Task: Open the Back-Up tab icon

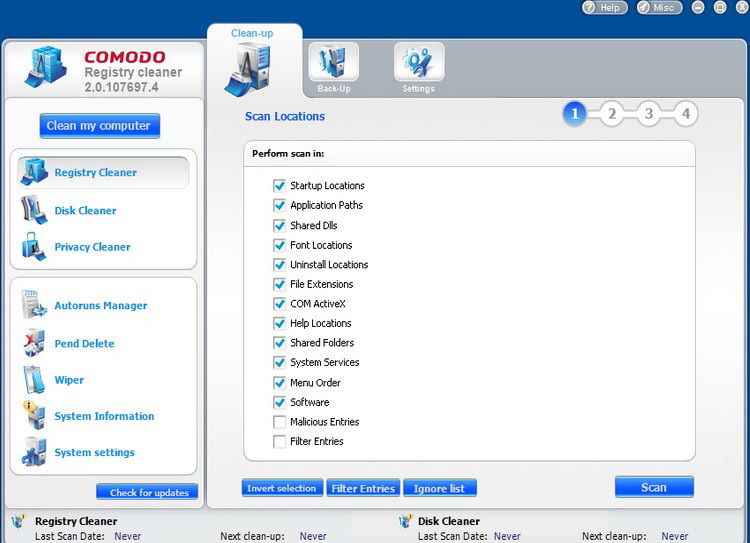Action: (x=333, y=62)
